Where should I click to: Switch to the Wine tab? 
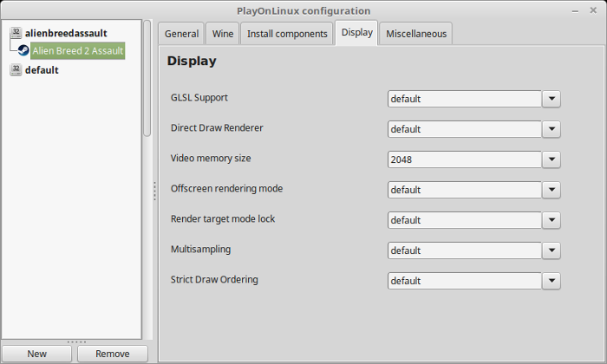[x=223, y=34]
